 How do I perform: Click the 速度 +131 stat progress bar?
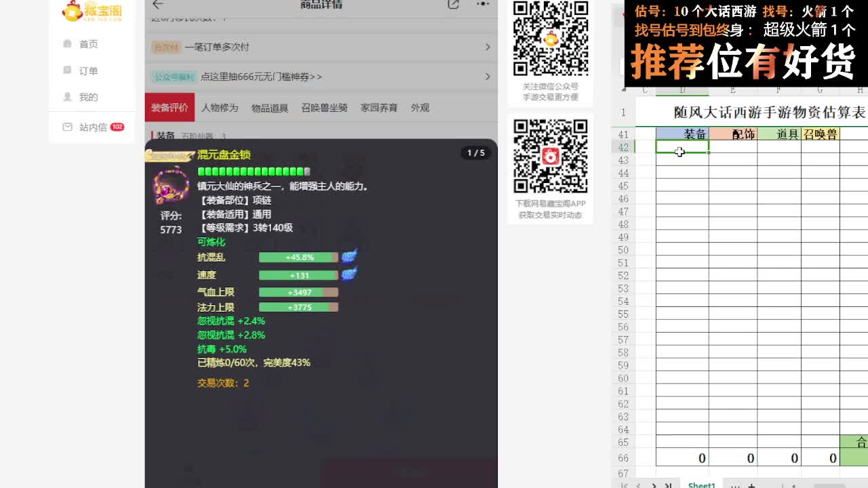[x=298, y=277]
